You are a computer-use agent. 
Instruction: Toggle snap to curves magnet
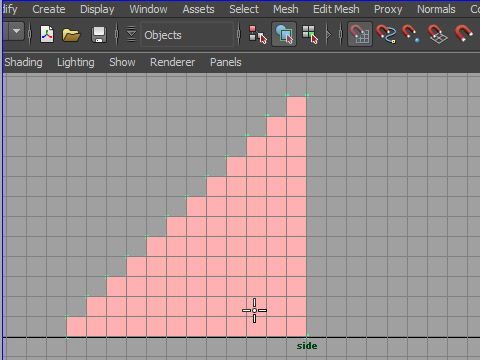(x=386, y=34)
